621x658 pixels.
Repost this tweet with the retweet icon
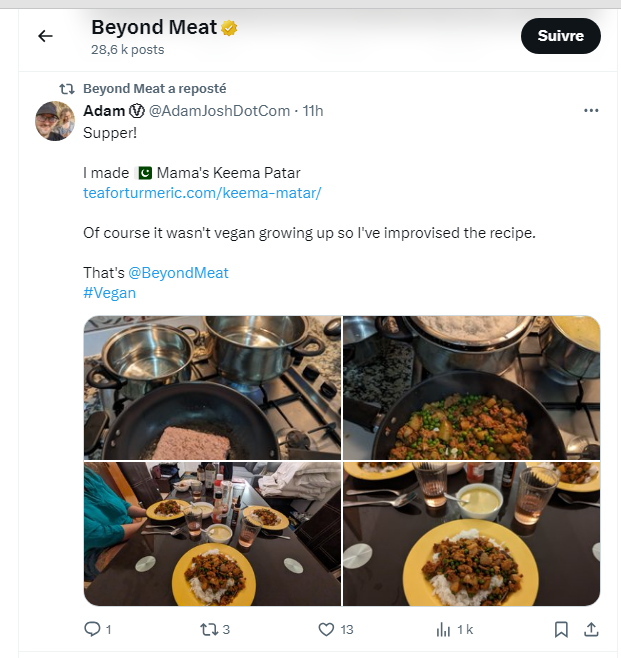coord(208,629)
